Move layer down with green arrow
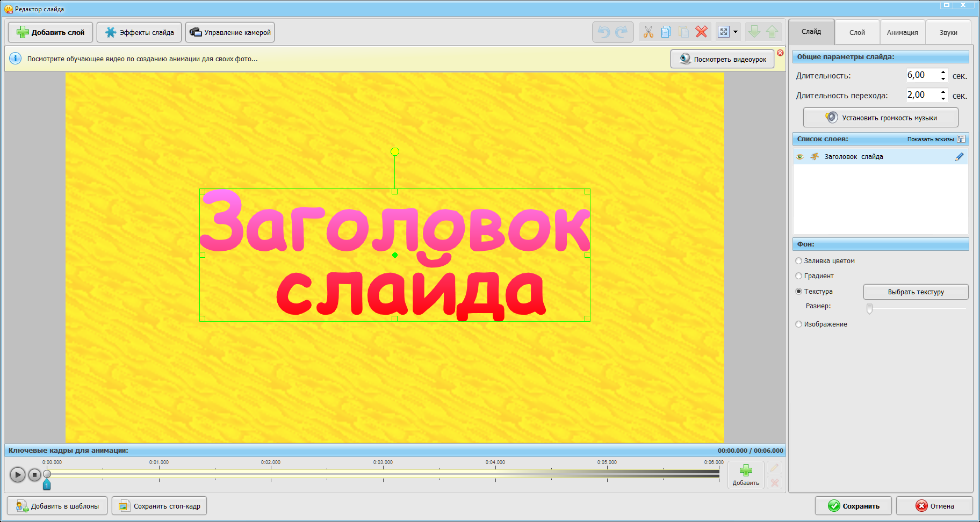The height and width of the screenshot is (522, 980). tap(754, 32)
